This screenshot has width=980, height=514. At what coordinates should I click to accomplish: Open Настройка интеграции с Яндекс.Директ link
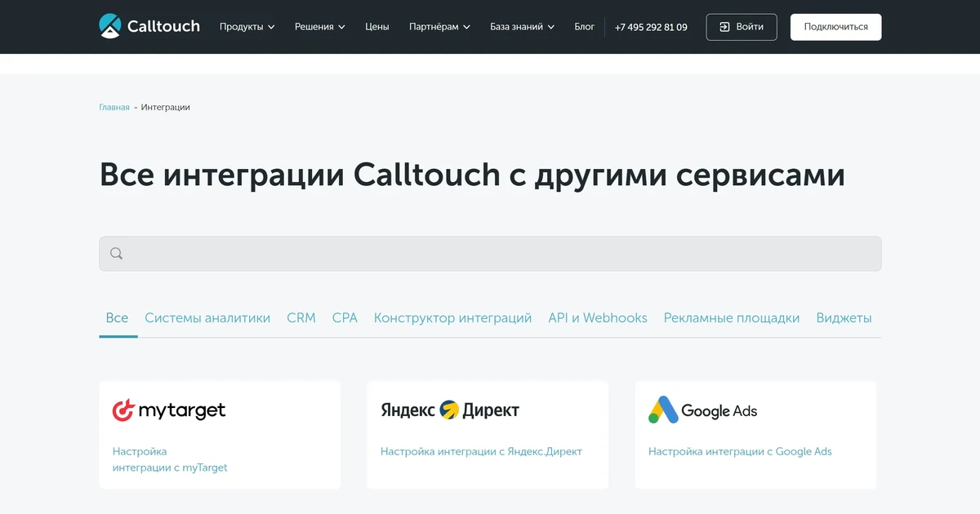[481, 451]
